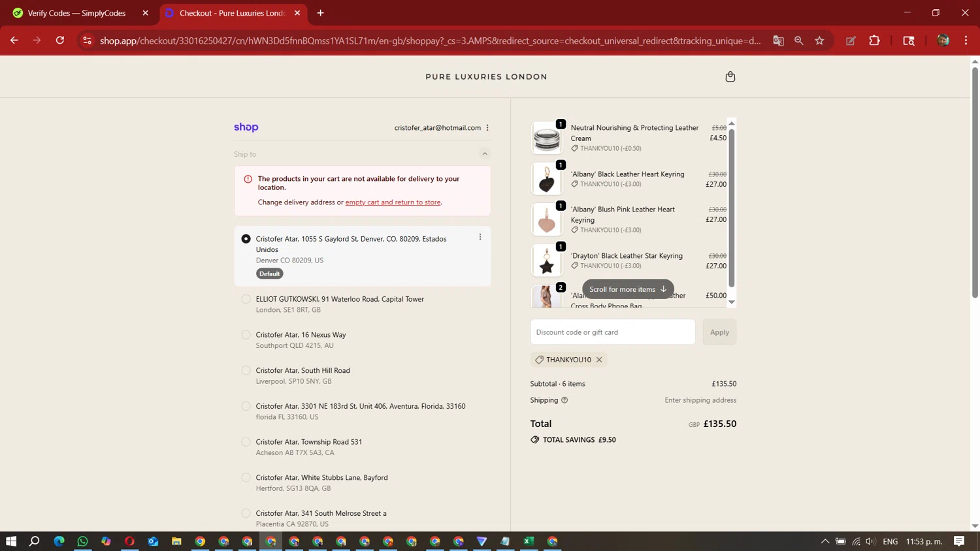Viewport: 980px width, 551px height.
Task: Open the Blush Pink Heart Keyring thumbnail
Action: pyautogui.click(x=547, y=219)
